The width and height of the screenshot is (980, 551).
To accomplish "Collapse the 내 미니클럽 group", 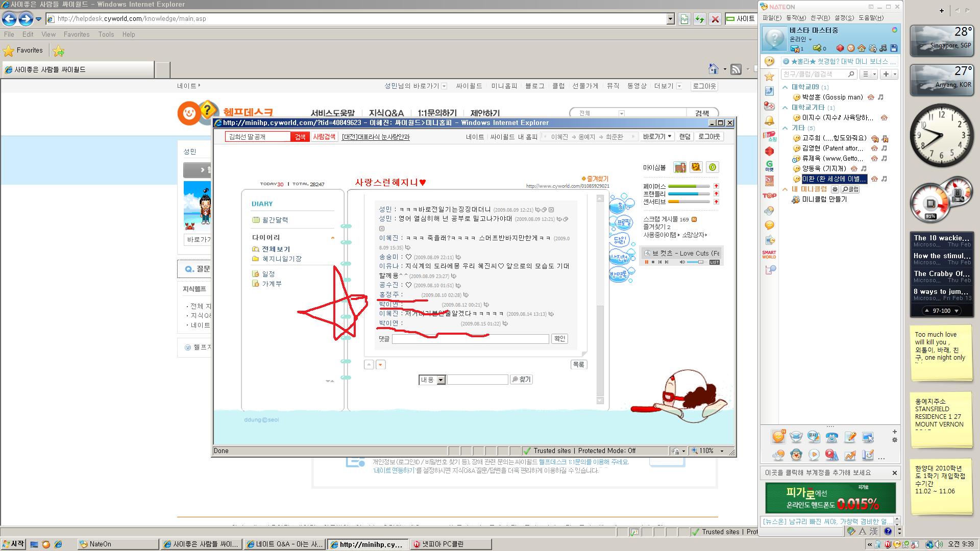I will [786, 189].
